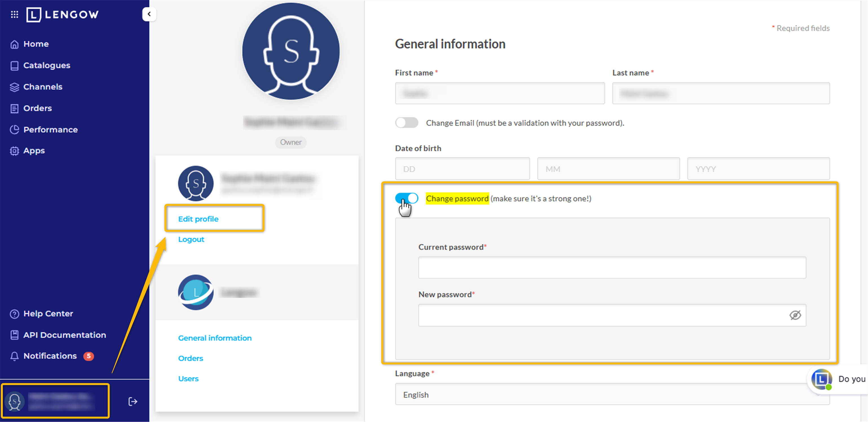The height and width of the screenshot is (422, 868).
Task: Collapse the sidebar with chevron button
Action: (x=149, y=14)
